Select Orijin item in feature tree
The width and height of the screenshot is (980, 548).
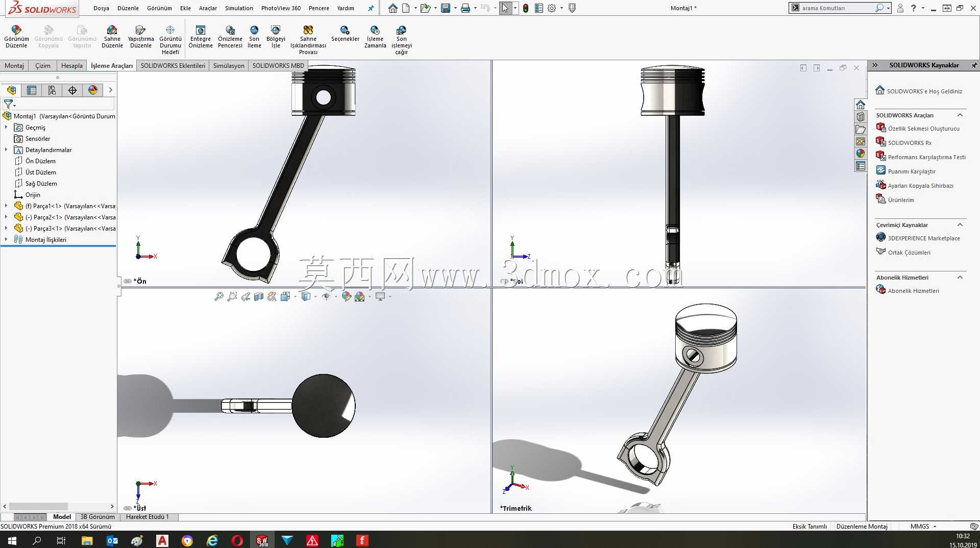point(33,195)
